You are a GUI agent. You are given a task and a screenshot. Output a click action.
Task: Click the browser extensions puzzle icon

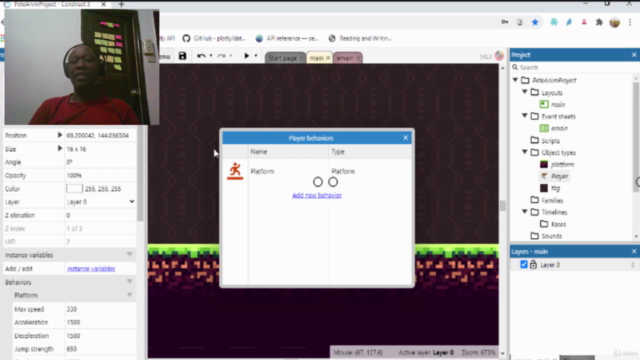pyautogui.click(x=599, y=22)
